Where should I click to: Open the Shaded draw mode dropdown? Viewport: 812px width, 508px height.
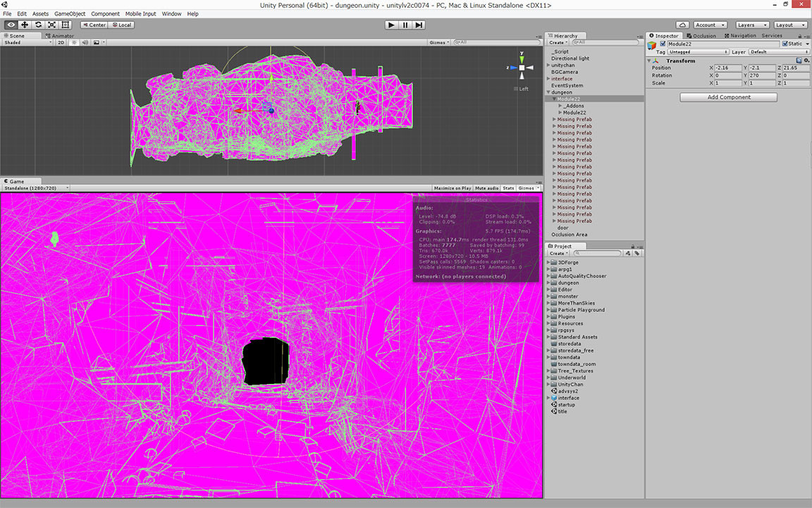tap(28, 42)
